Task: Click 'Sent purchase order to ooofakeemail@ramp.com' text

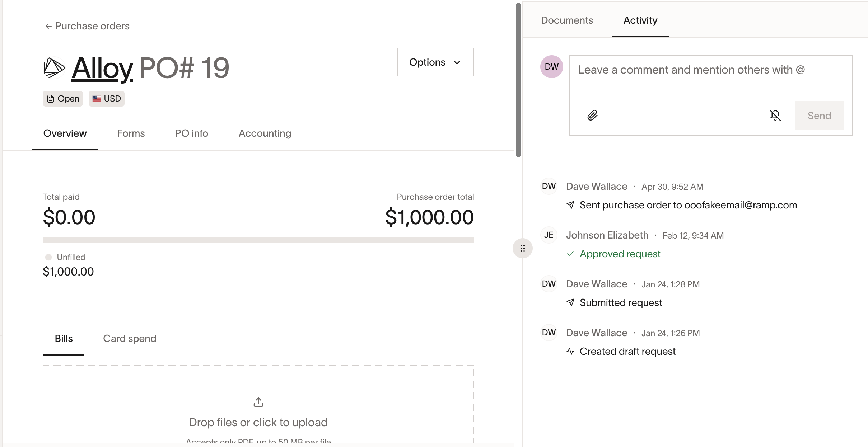Action: click(x=689, y=205)
